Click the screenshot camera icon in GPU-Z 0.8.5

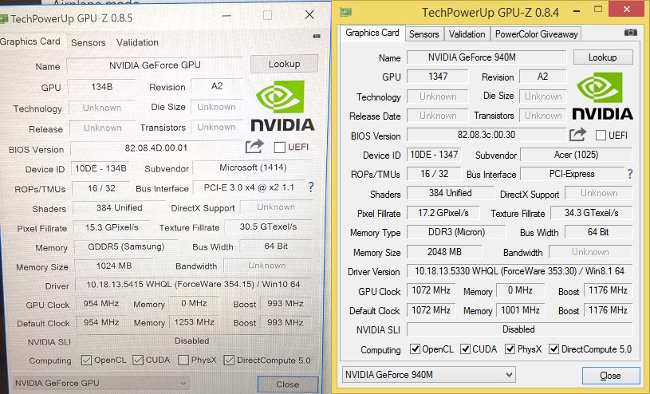click(317, 36)
